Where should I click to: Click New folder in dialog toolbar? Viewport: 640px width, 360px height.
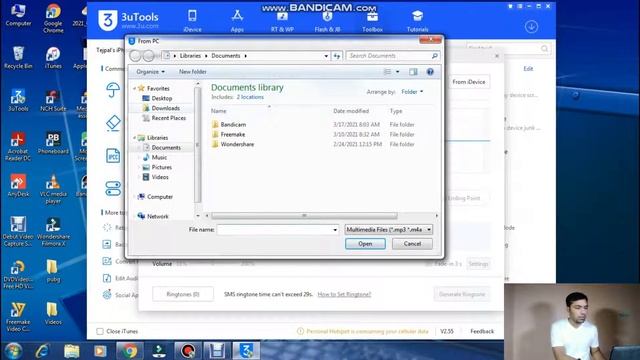coord(193,72)
